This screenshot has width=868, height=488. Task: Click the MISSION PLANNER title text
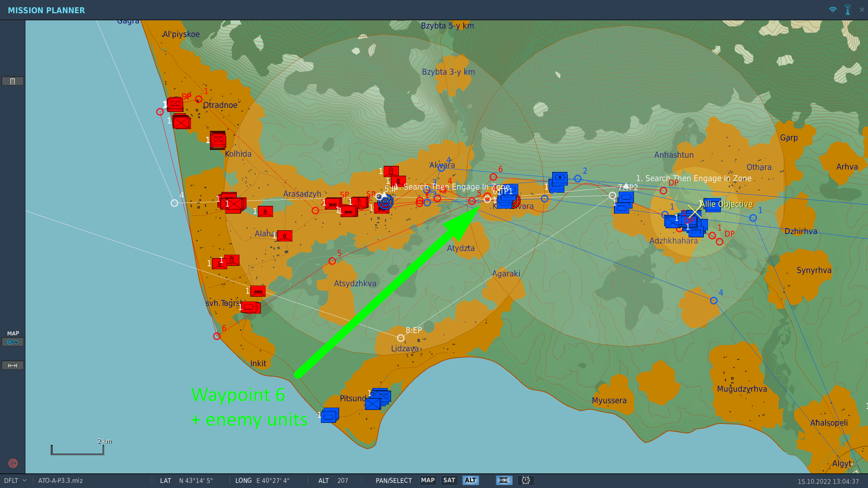pos(46,10)
